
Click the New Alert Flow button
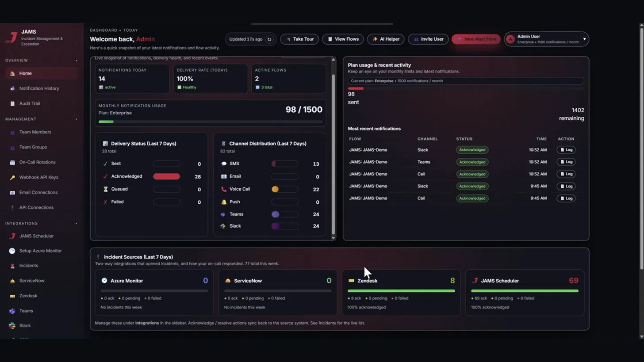[476, 39]
